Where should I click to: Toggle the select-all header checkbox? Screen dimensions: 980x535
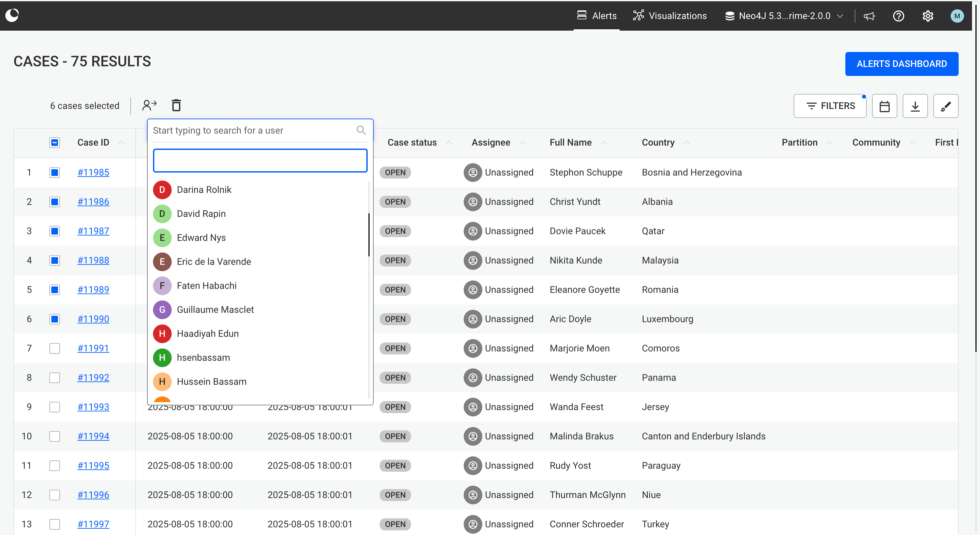pyautogui.click(x=55, y=143)
